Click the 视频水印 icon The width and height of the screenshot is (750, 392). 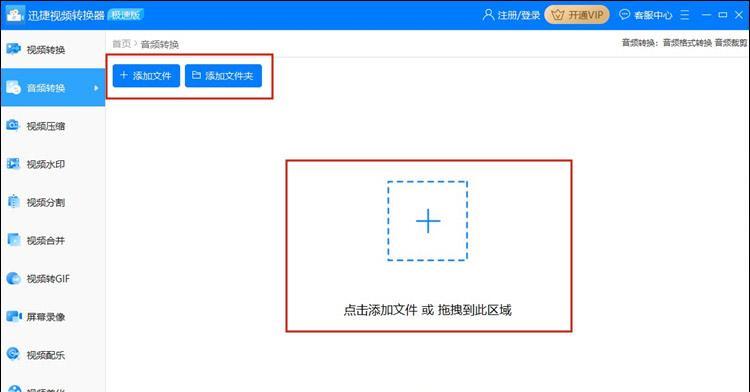[13, 163]
